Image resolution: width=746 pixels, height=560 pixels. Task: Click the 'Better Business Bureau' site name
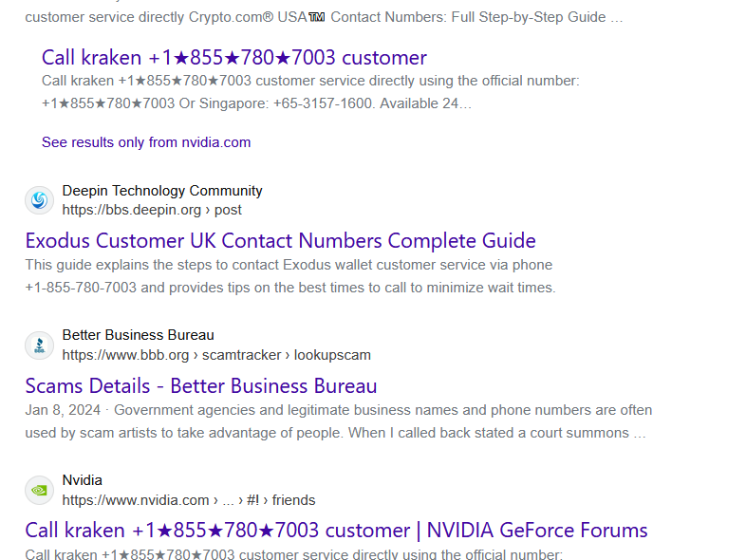coord(138,335)
